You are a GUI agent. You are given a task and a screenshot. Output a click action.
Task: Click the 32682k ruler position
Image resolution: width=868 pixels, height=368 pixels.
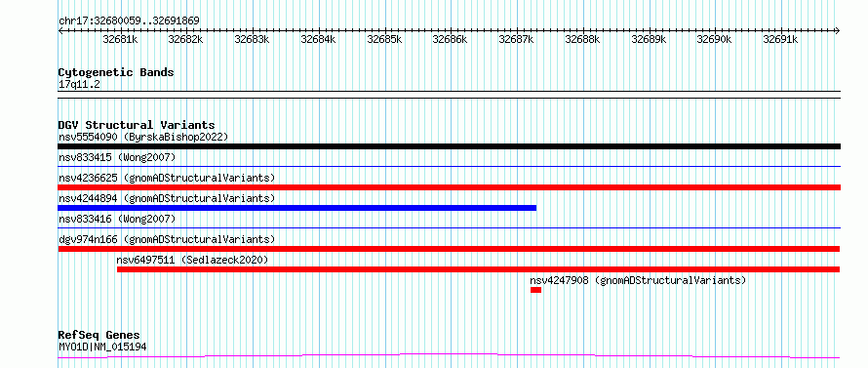pos(185,39)
